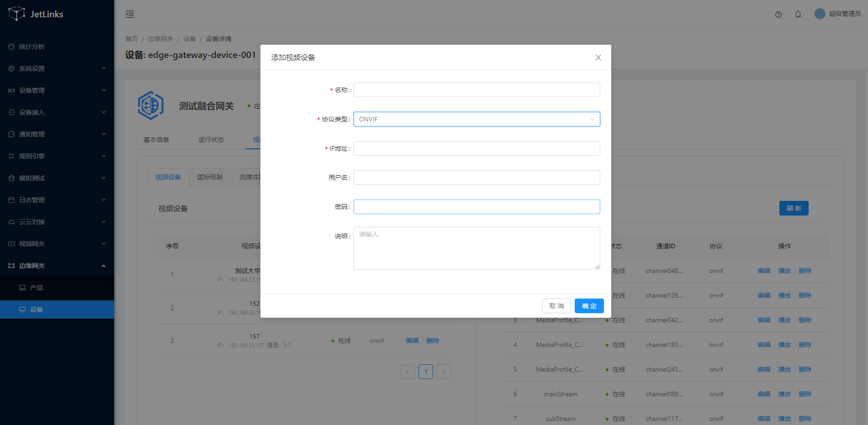The width and height of the screenshot is (868, 425).
Task: Click the super admin avatar
Action: (820, 14)
